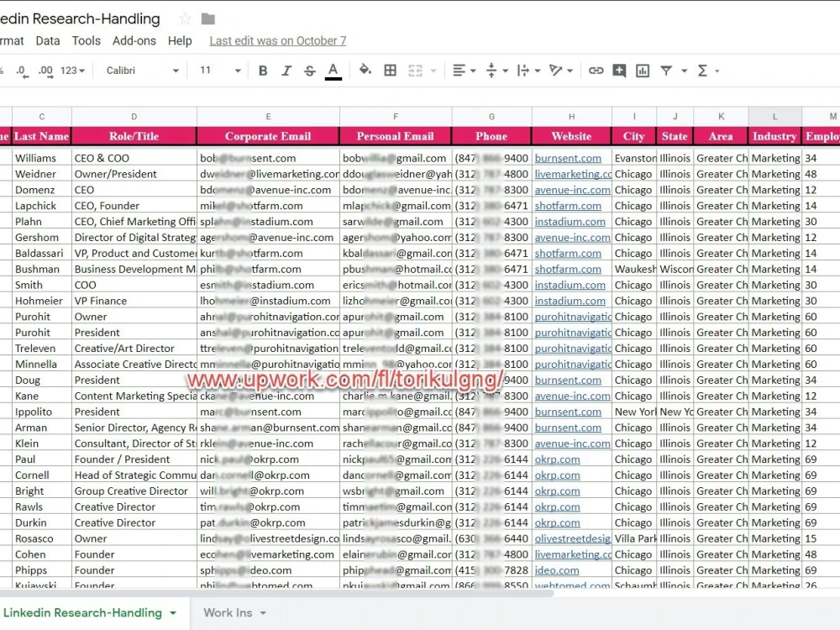
Task: Insert a link with the chain icon
Action: (596, 71)
